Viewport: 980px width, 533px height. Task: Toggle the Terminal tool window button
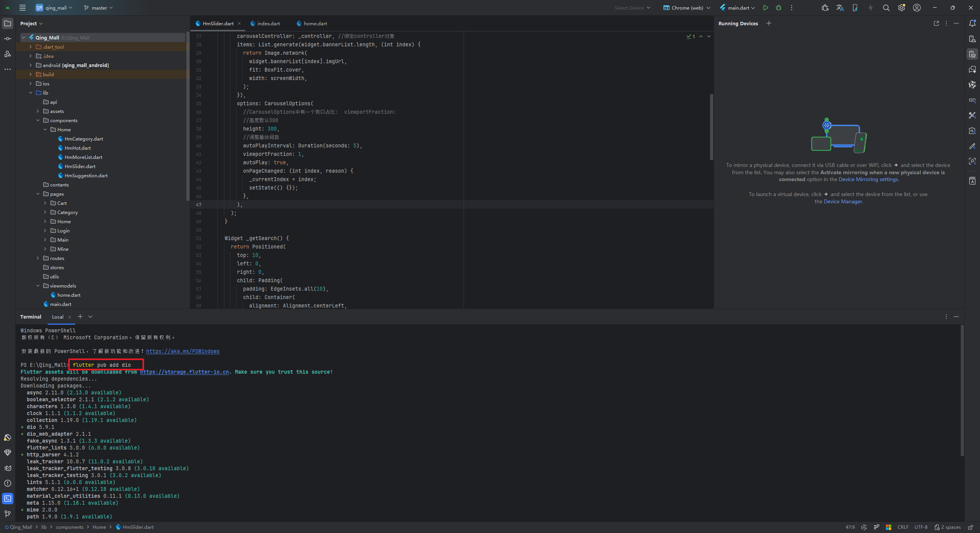pos(8,499)
